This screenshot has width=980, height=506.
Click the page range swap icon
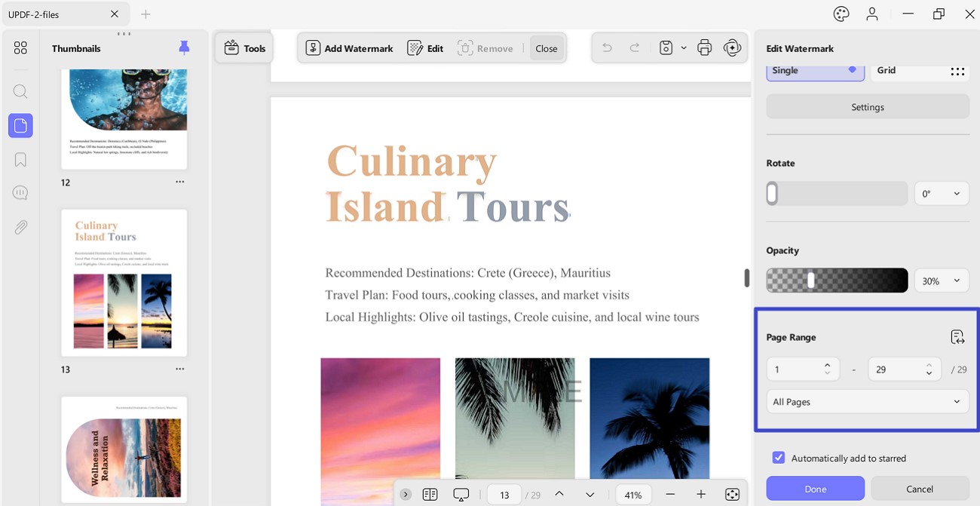[957, 337]
